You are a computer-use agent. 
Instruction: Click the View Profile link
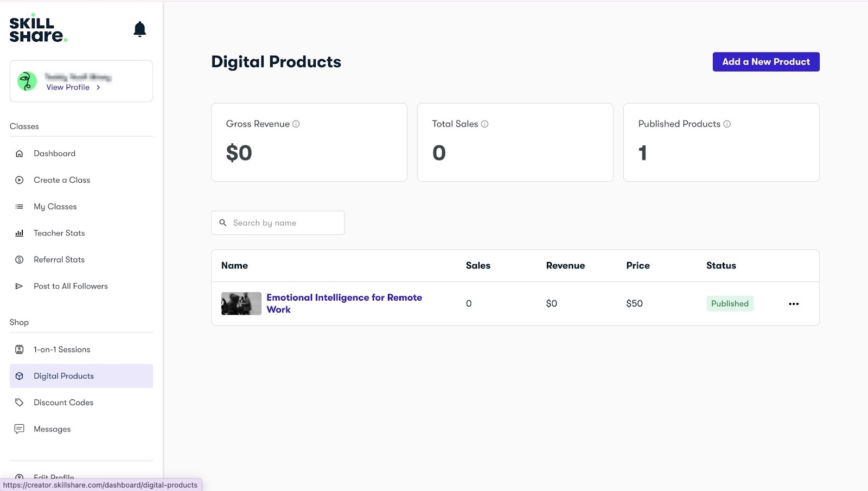pyautogui.click(x=68, y=87)
